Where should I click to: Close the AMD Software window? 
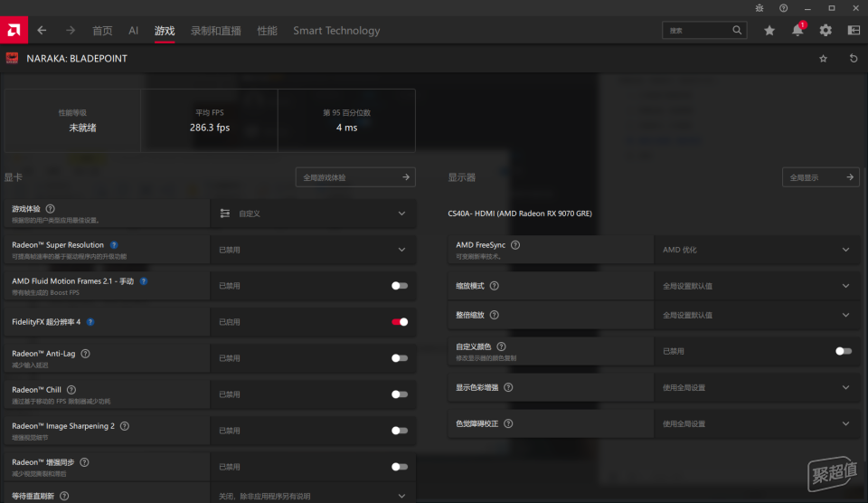click(855, 8)
